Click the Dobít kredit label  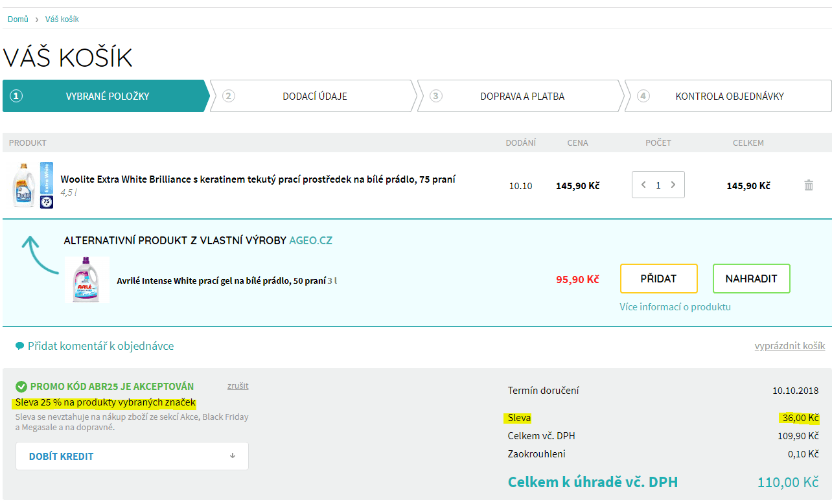62,457
